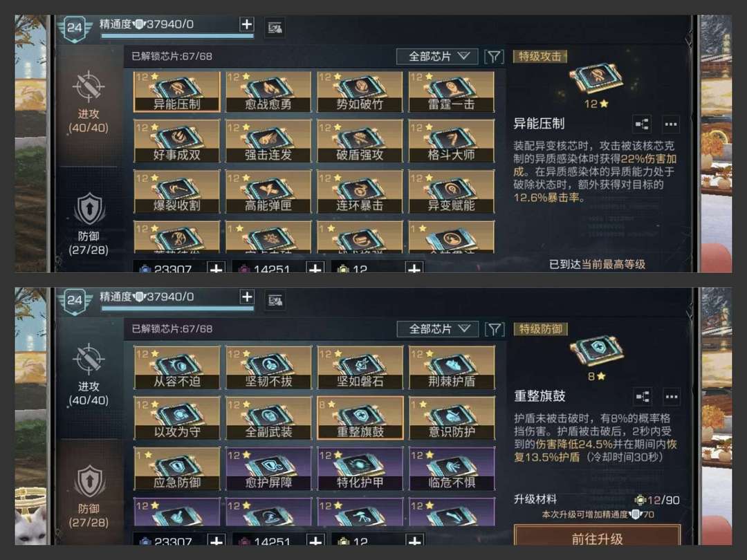Expand 全部芯片 dropdown in top panel

(437, 57)
